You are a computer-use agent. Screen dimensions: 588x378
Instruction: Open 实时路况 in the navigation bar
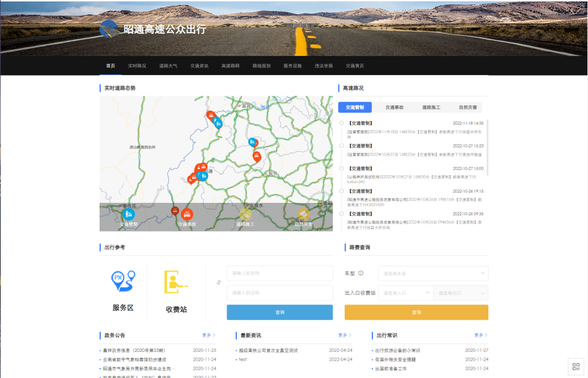(x=137, y=66)
